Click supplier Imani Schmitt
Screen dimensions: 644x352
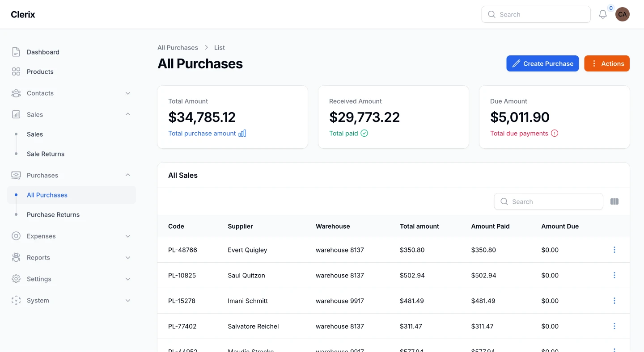[x=248, y=301]
